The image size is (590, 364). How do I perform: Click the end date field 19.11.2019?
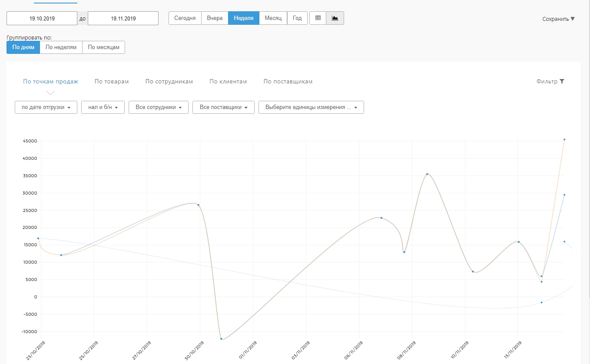123,18
